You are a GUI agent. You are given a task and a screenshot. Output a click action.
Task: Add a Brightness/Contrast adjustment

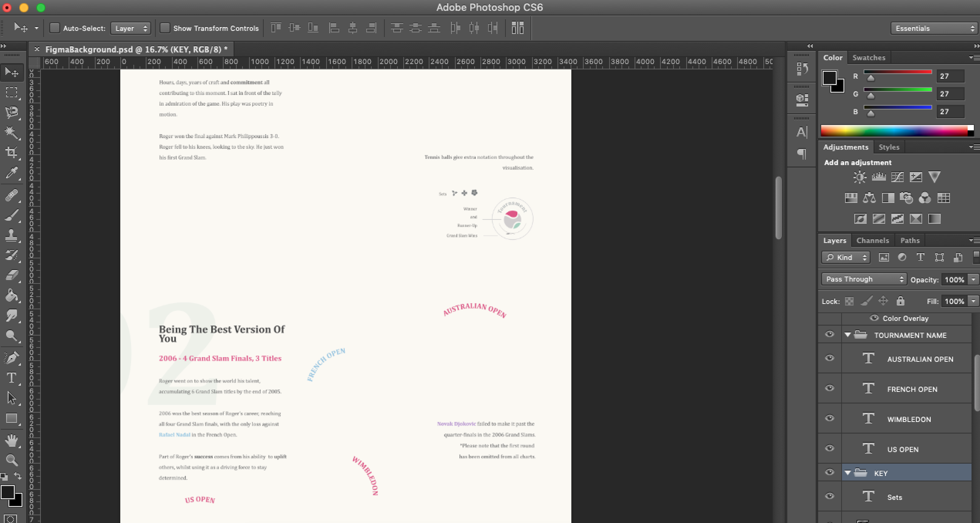coord(859,177)
